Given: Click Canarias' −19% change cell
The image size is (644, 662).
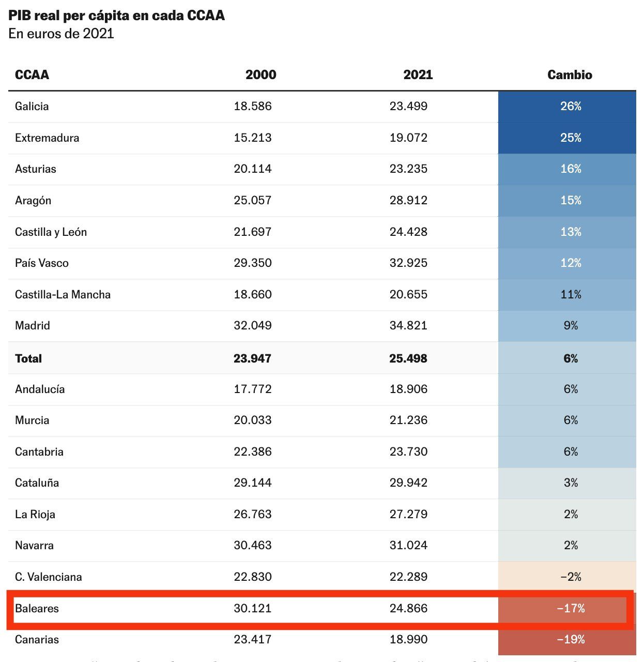Looking at the screenshot, I should pyautogui.click(x=570, y=640).
